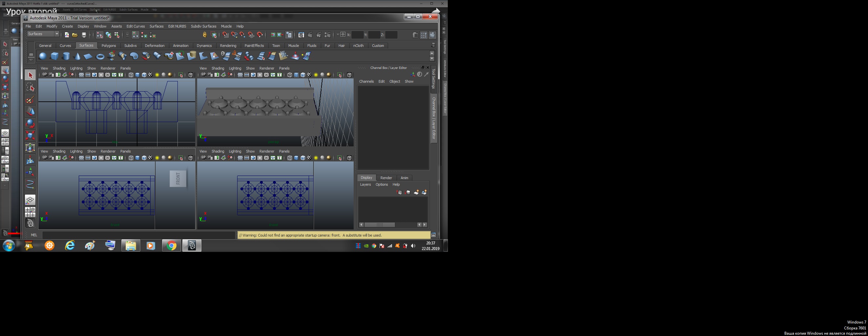868x336 pixels.
Task: Open the shelf options arrow menu
Action: pos(31,60)
